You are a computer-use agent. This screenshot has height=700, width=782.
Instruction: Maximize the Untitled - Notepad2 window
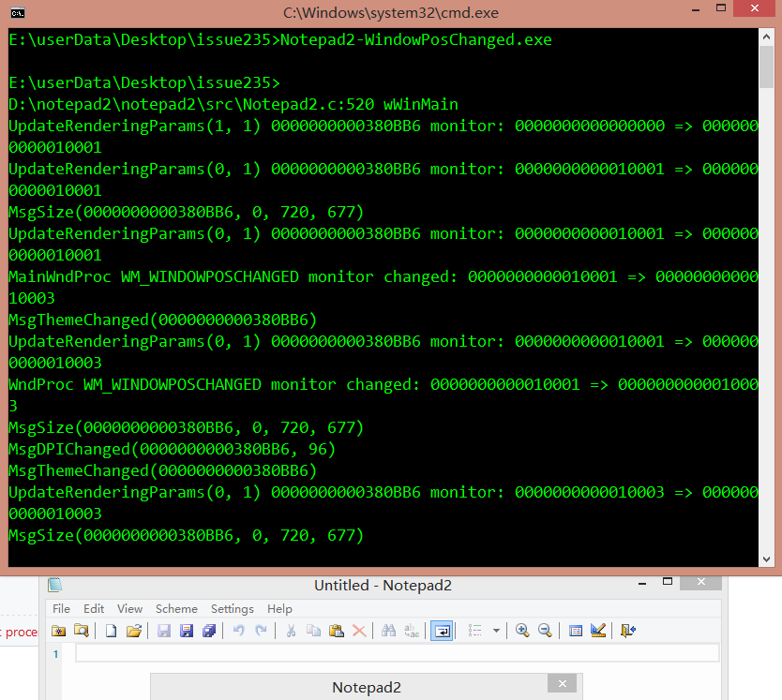pyautogui.click(x=668, y=581)
